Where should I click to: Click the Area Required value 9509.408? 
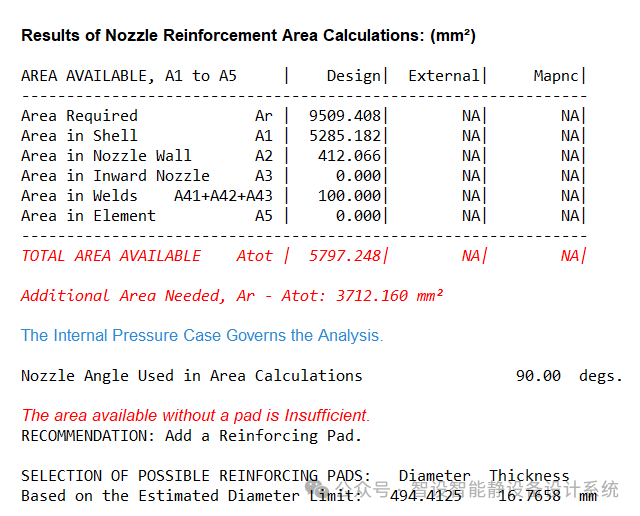[x=344, y=116]
